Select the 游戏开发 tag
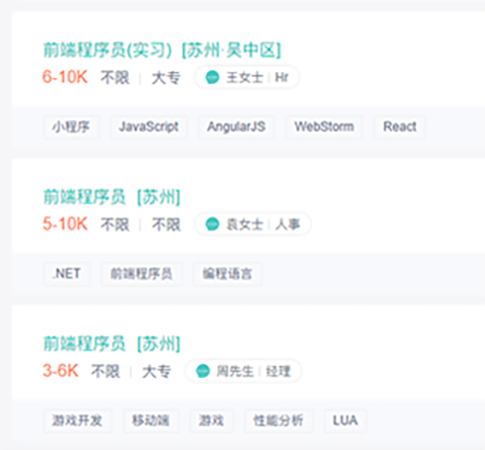 click(77, 421)
